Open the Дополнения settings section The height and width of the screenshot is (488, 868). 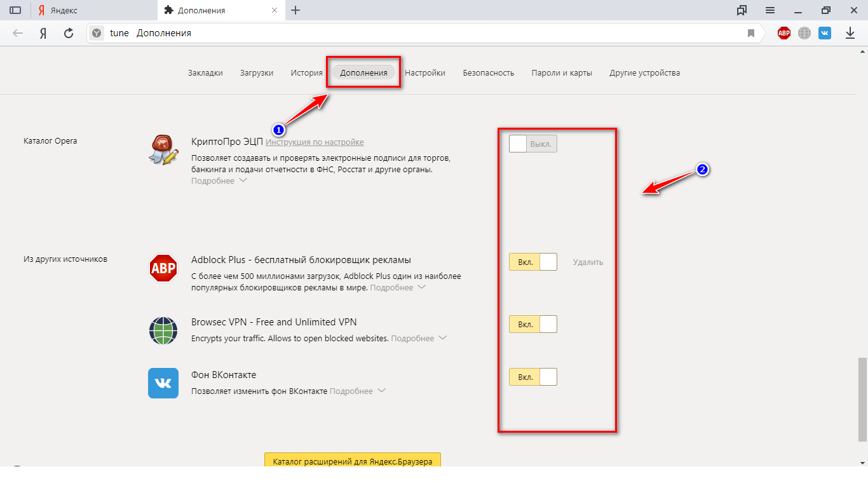pos(363,73)
